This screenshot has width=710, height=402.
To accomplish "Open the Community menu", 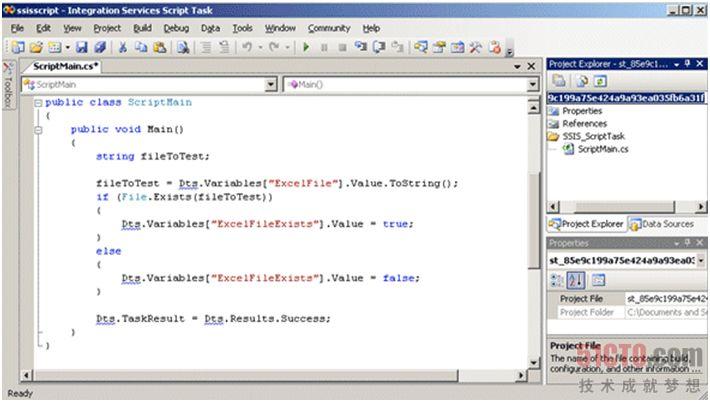I will pyautogui.click(x=329, y=28).
